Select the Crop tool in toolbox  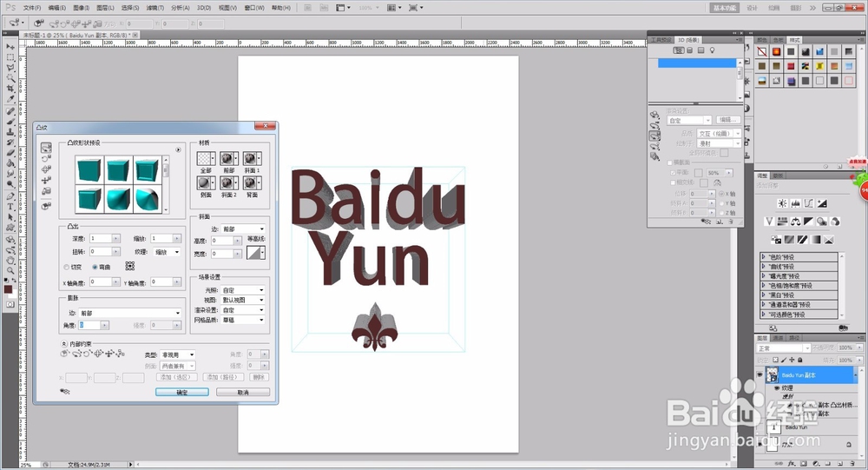[10, 89]
